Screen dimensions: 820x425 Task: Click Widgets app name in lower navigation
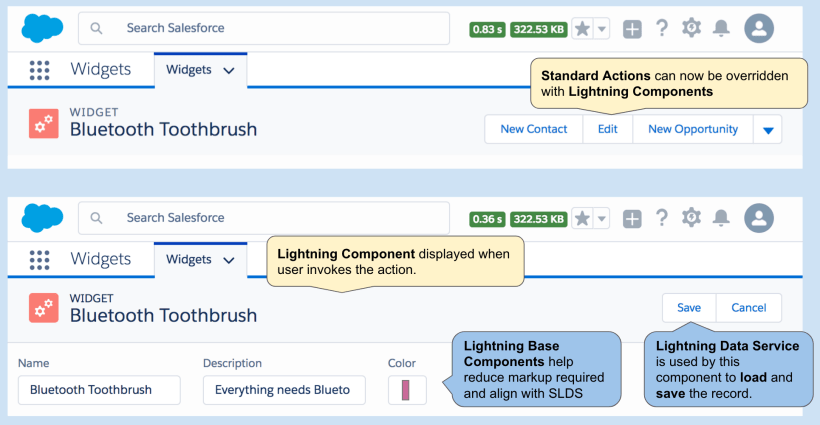click(x=101, y=259)
